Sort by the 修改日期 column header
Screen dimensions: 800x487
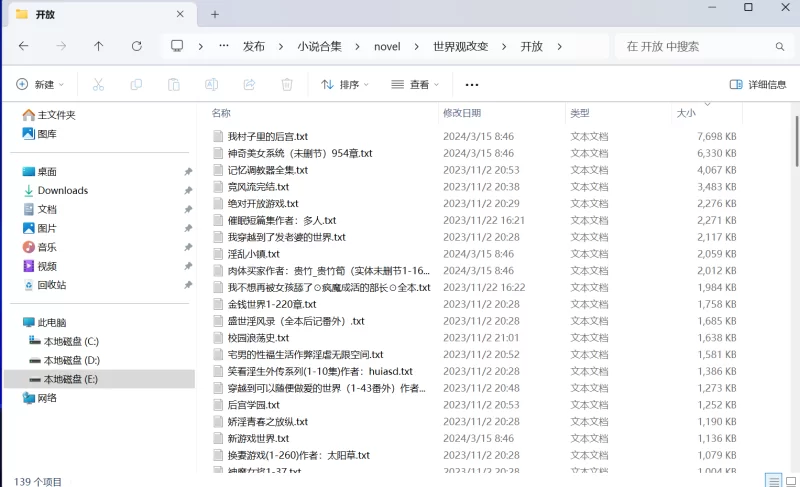point(462,113)
